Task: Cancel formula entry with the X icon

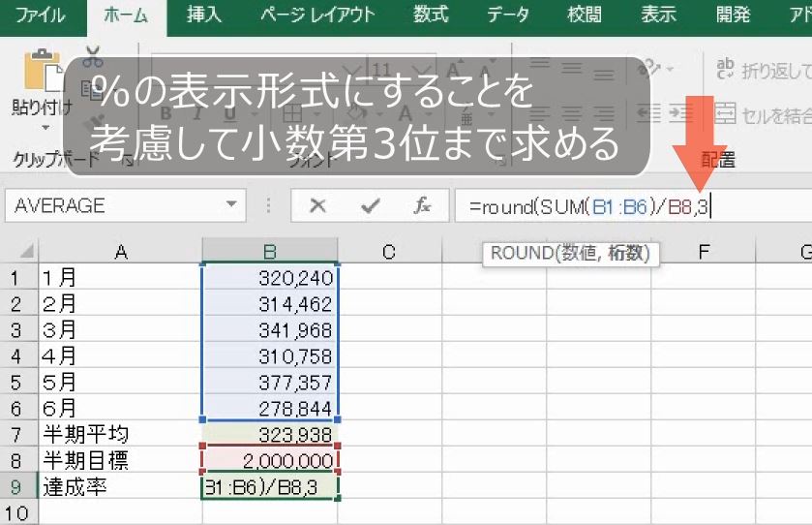Action: point(317,205)
